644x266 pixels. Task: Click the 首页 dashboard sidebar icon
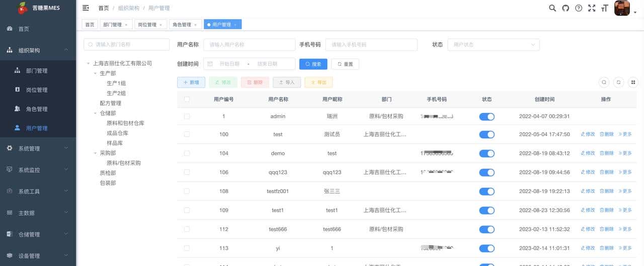tap(10, 29)
